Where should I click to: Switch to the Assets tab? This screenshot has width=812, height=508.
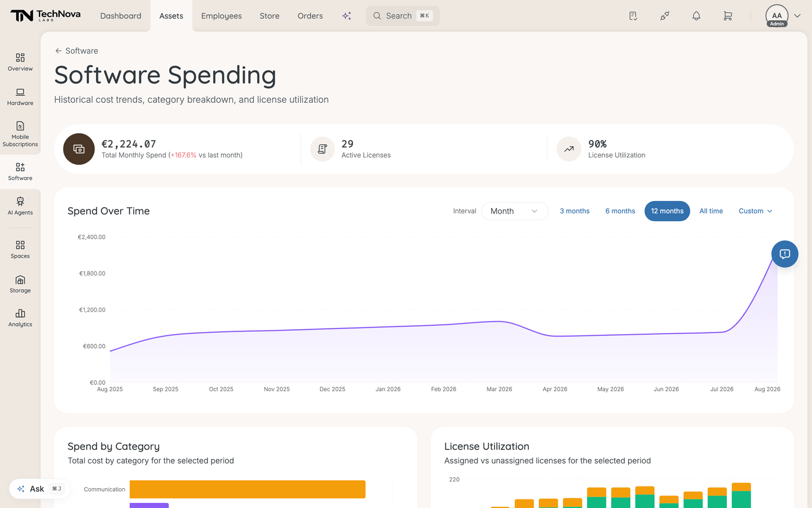coord(171,16)
